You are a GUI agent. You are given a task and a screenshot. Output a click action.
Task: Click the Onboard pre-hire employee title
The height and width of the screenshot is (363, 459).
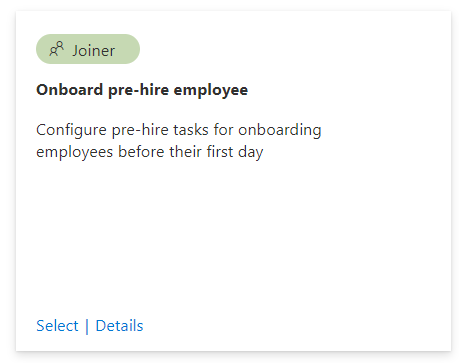[x=142, y=90]
